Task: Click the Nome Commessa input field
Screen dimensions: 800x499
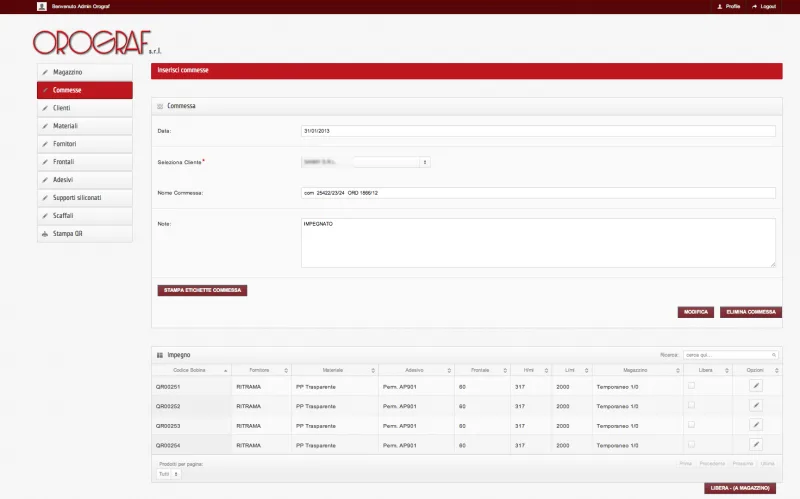Action: click(x=538, y=193)
